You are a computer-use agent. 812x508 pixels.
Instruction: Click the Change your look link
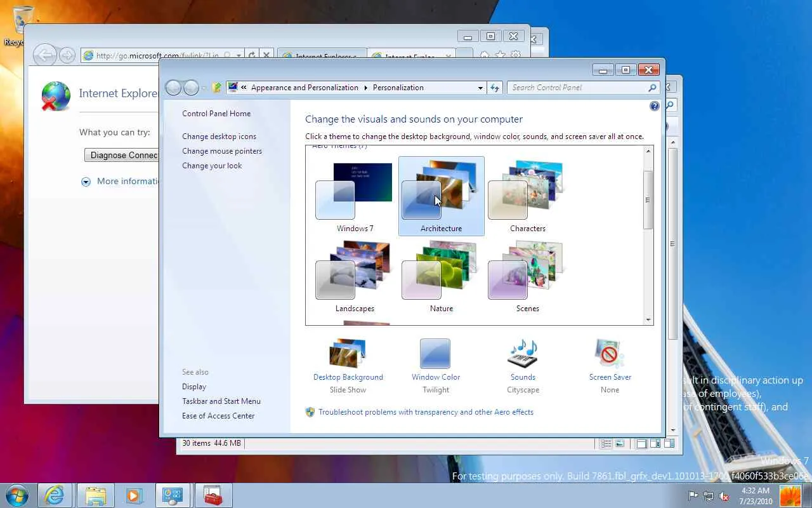click(x=212, y=166)
